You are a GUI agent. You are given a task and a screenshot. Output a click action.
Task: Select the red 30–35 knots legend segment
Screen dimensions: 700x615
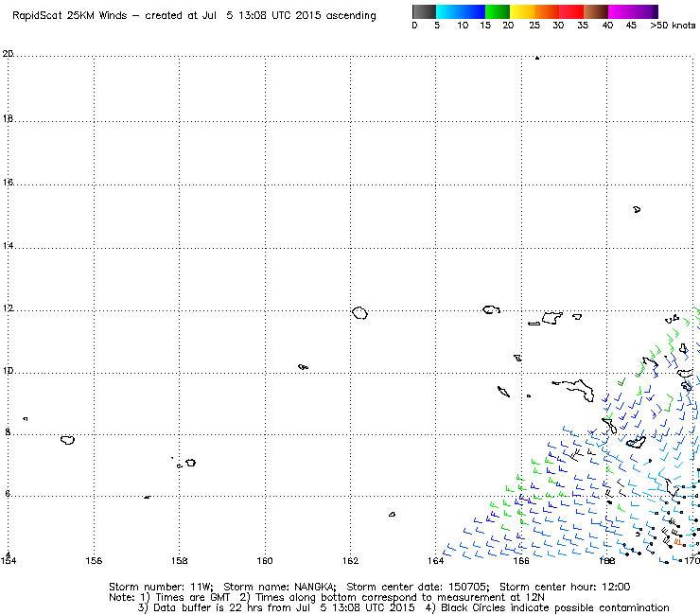571,11
